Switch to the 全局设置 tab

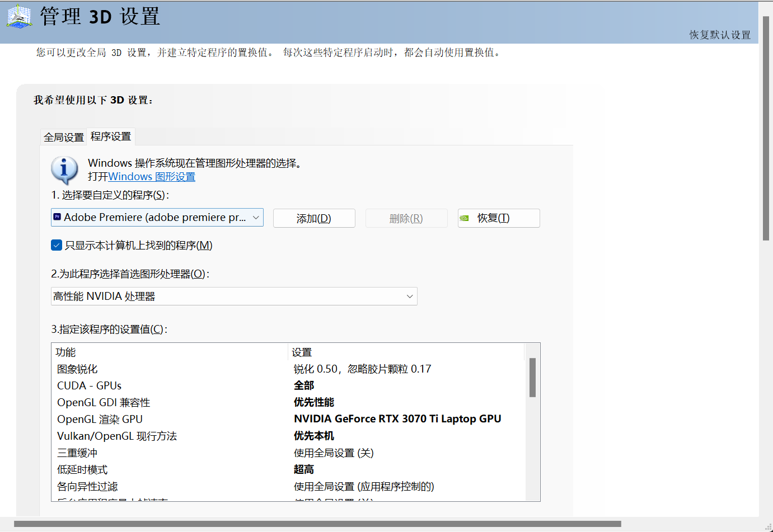(x=64, y=137)
